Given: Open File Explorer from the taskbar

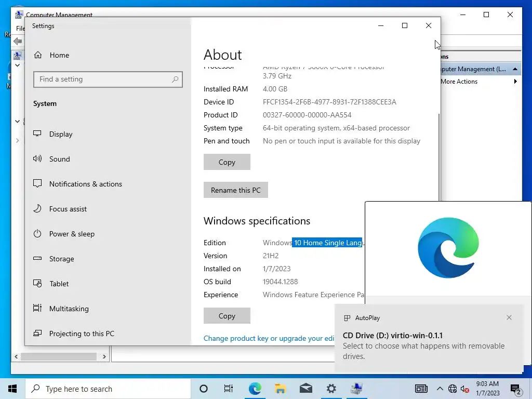Looking at the screenshot, I should click(x=280, y=389).
